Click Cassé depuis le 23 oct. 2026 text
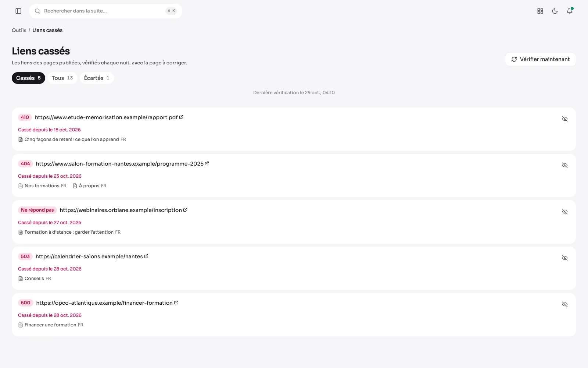This screenshot has height=368, width=588. pos(50,176)
